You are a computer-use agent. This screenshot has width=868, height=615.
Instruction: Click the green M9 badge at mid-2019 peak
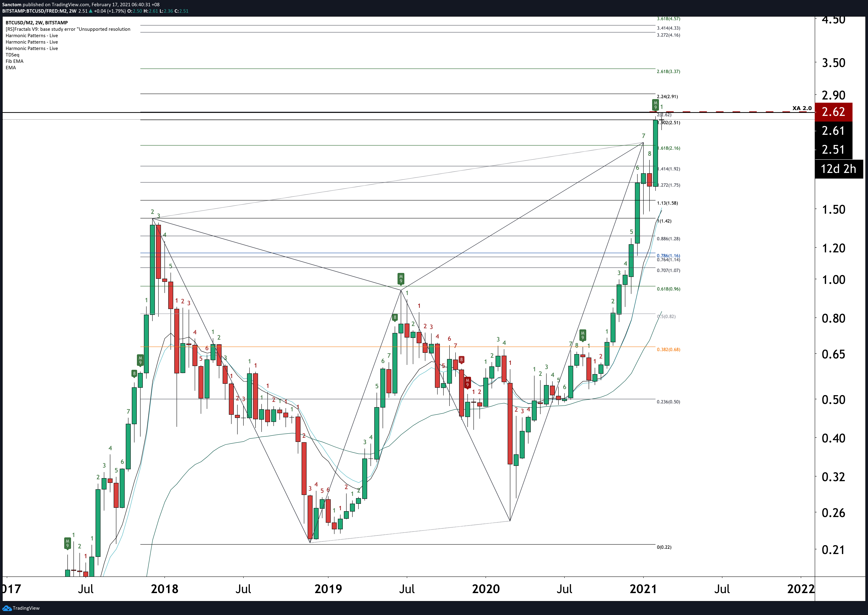click(x=401, y=279)
